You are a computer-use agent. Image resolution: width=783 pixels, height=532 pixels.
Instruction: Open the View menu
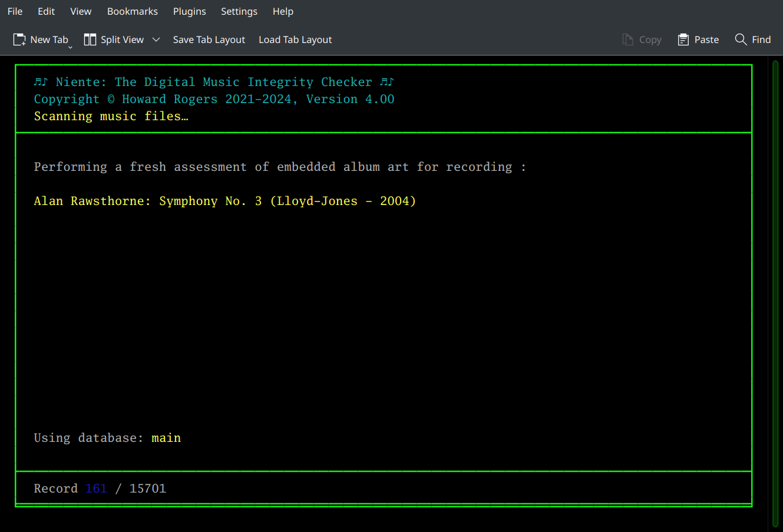pyautogui.click(x=81, y=11)
